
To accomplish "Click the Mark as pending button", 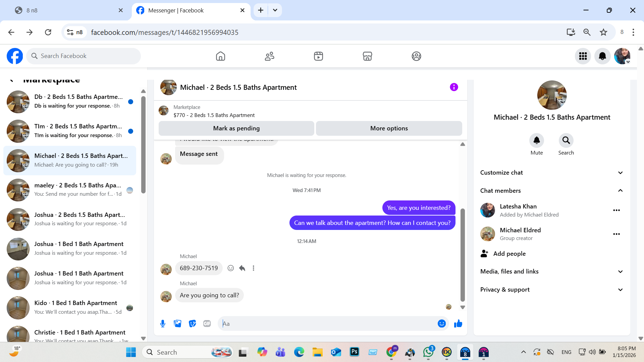I will (236, 128).
